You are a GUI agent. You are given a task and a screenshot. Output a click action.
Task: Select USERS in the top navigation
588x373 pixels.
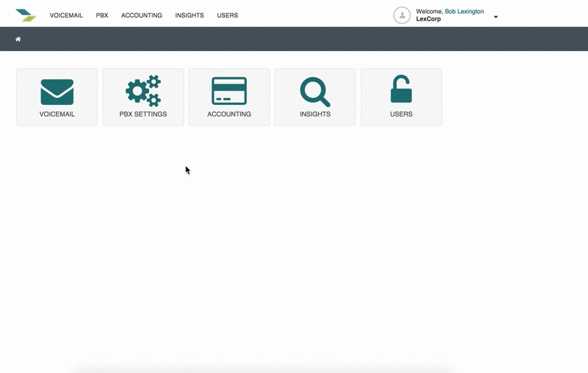(227, 15)
